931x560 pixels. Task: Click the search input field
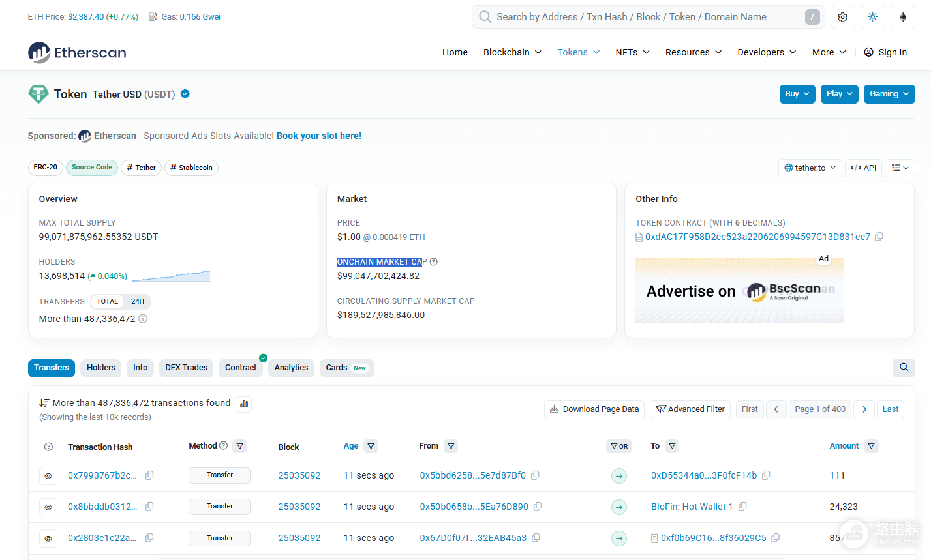[x=649, y=17]
